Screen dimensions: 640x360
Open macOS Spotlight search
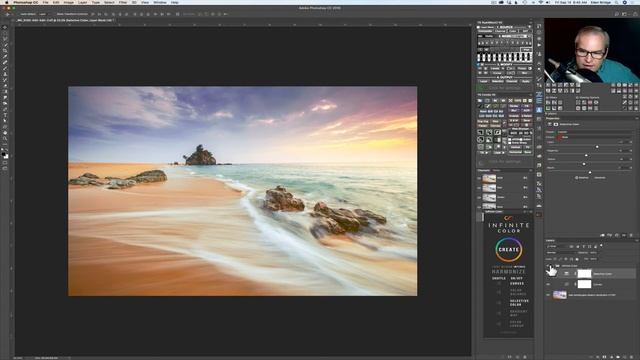tap(617, 2)
